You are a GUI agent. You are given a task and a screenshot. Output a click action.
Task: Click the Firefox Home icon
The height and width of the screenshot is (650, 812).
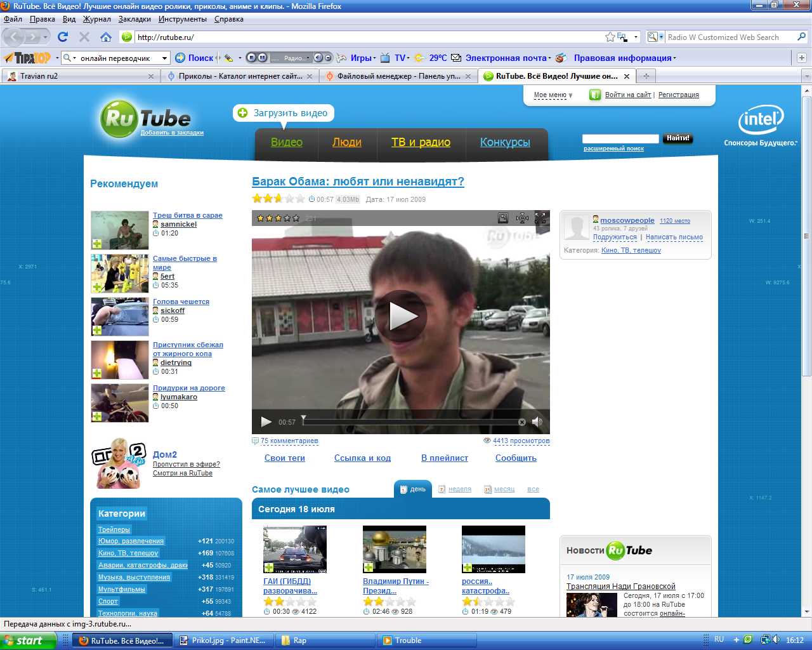106,37
